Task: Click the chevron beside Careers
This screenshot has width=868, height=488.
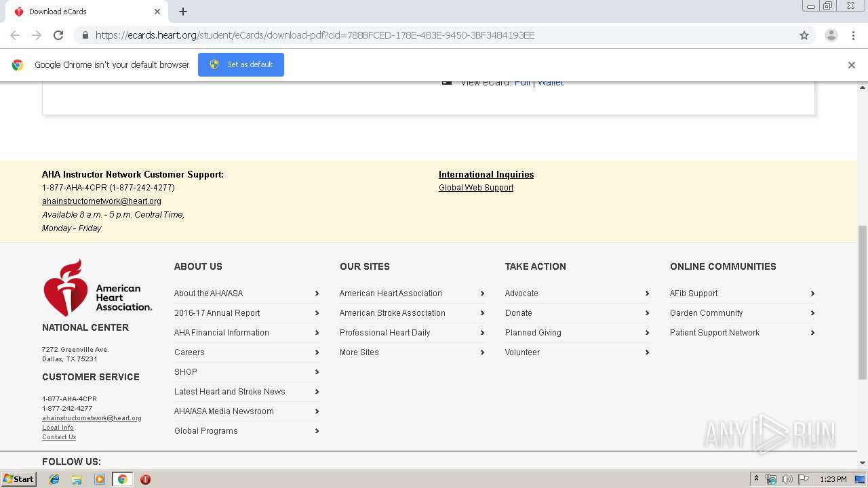Action: tap(317, 352)
